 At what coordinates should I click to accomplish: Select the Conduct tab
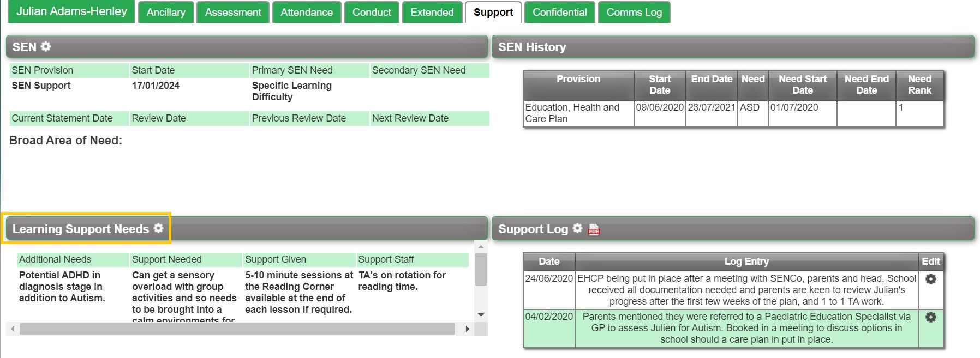[x=372, y=13]
